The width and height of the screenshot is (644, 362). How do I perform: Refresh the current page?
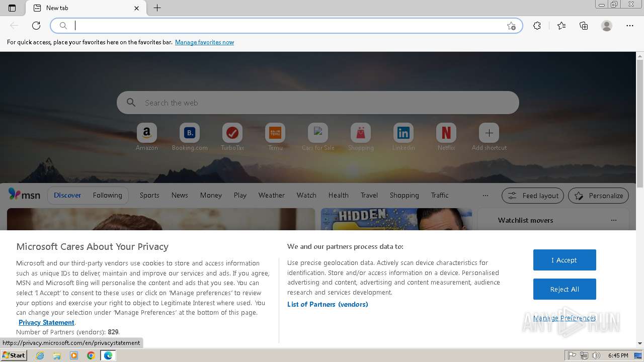[x=36, y=26]
